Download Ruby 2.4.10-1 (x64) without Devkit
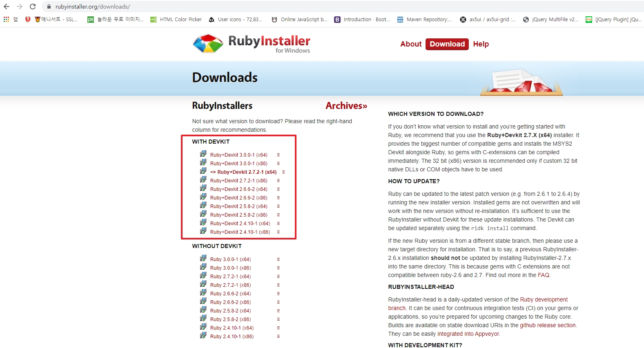The image size is (644, 348). tap(232, 328)
